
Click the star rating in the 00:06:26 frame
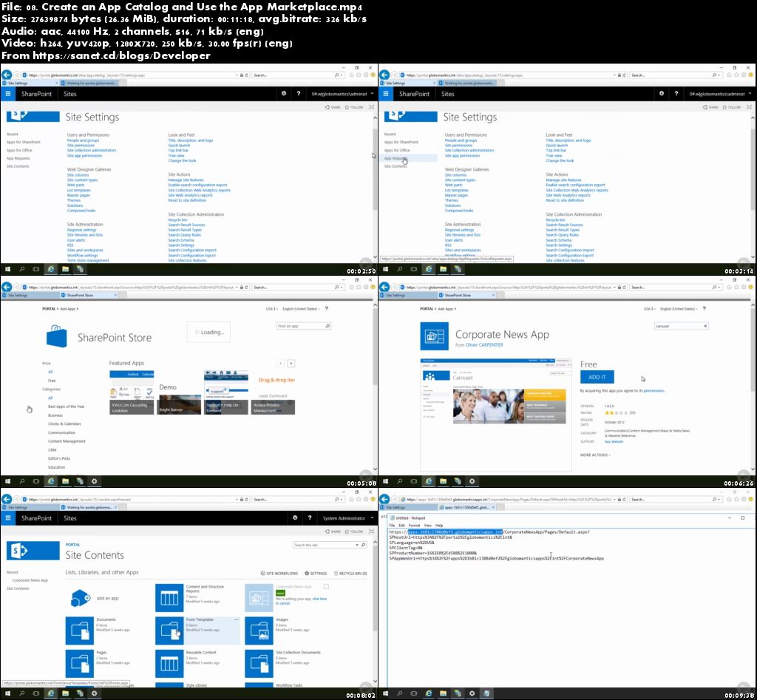[617, 413]
